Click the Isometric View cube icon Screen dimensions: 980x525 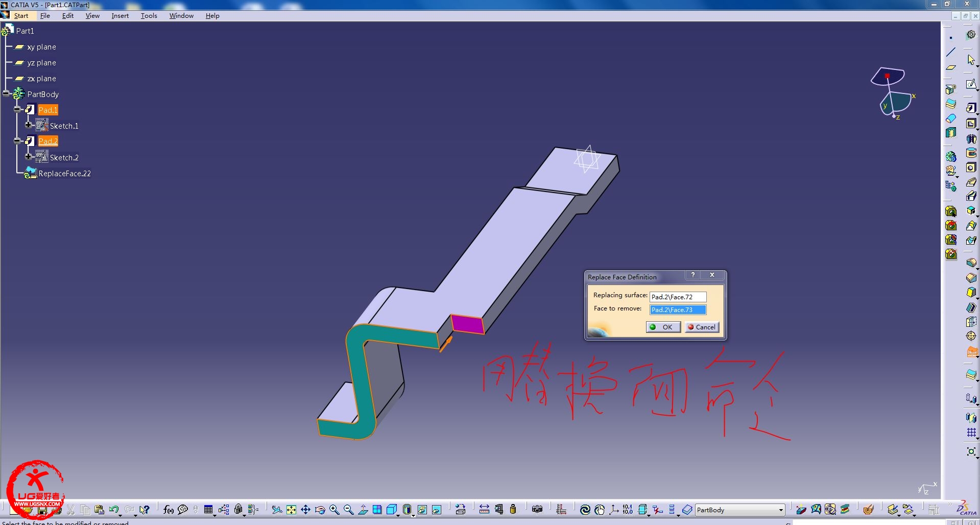click(392, 509)
